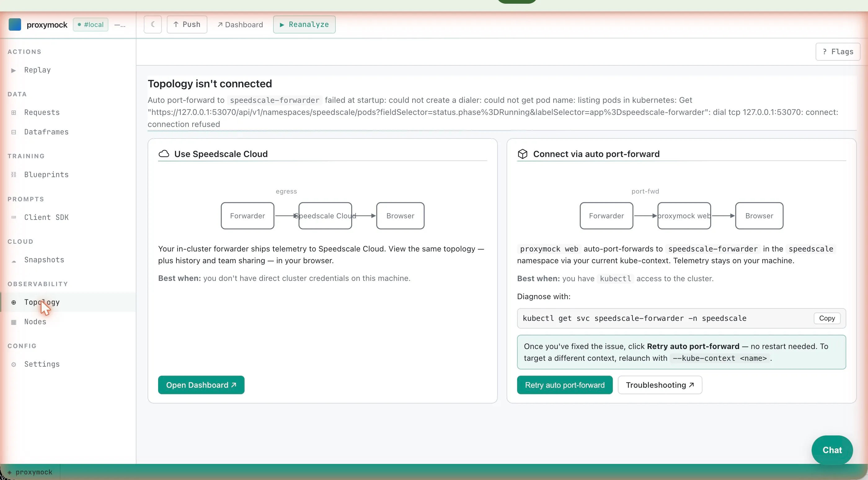
Task: Click the Browser box in port-fwd diagram
Action: click(759, 216)
